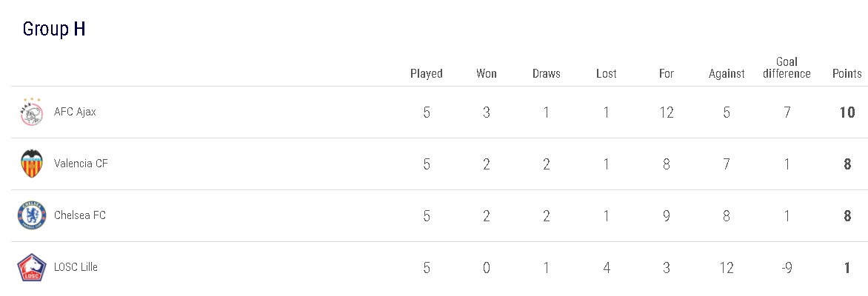Click the AFC Ajax club crest
Screen dimensions: 868x296
coord(32,112)
